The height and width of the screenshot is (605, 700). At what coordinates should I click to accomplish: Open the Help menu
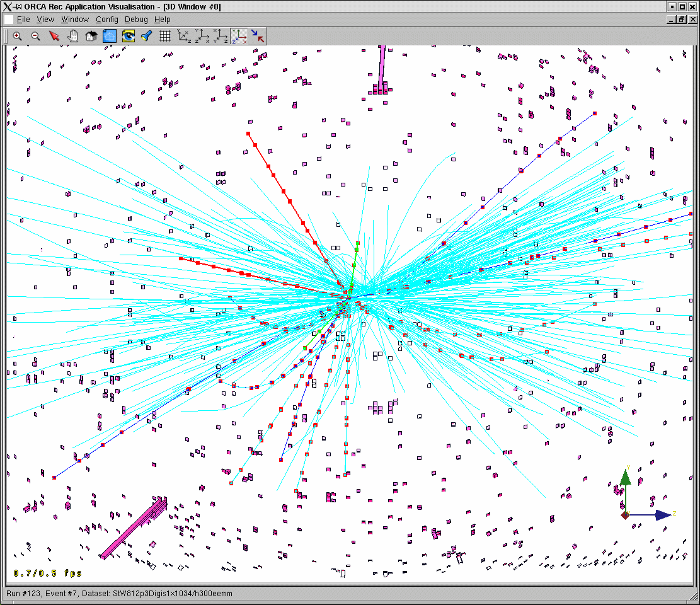pyautogui.click(x=163, y=20)
